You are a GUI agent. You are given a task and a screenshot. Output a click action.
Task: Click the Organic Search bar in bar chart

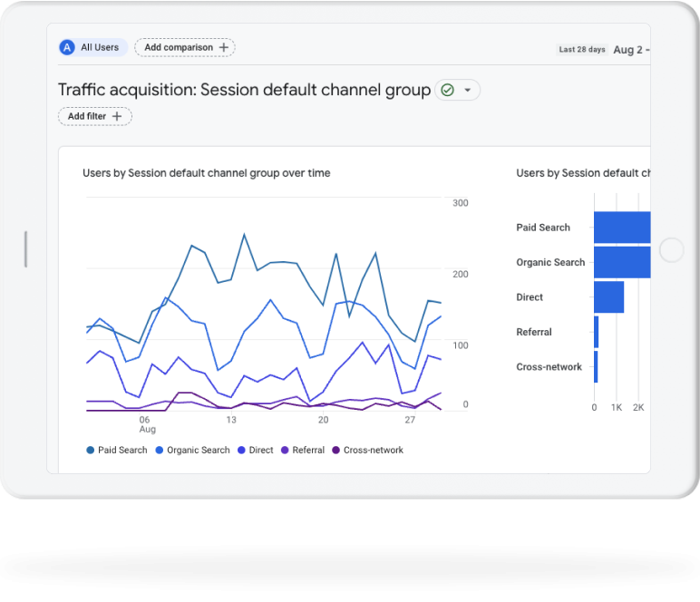pos(622,262)
